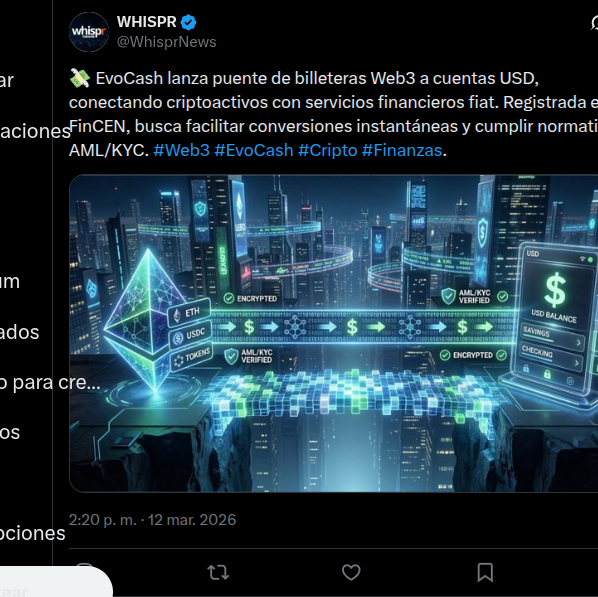
Task: Open the #Web3 hashtag
Action: [182, 150]
